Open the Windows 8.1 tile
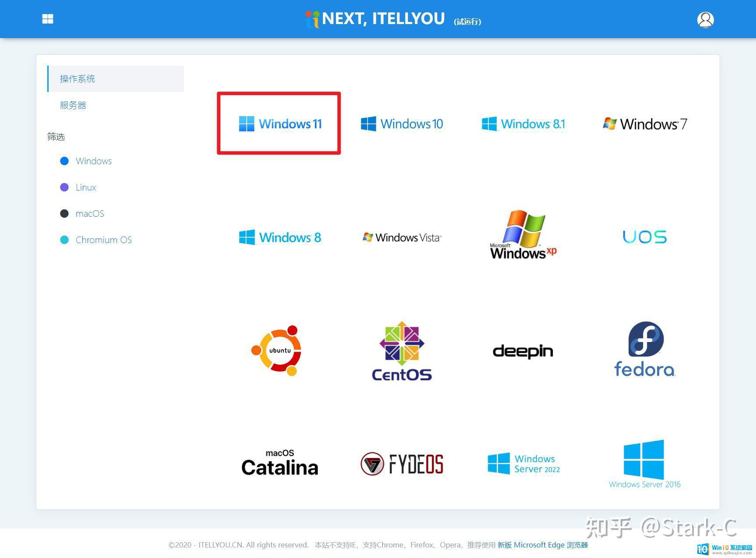Screen dimensions: 756x558 [523, 124]
